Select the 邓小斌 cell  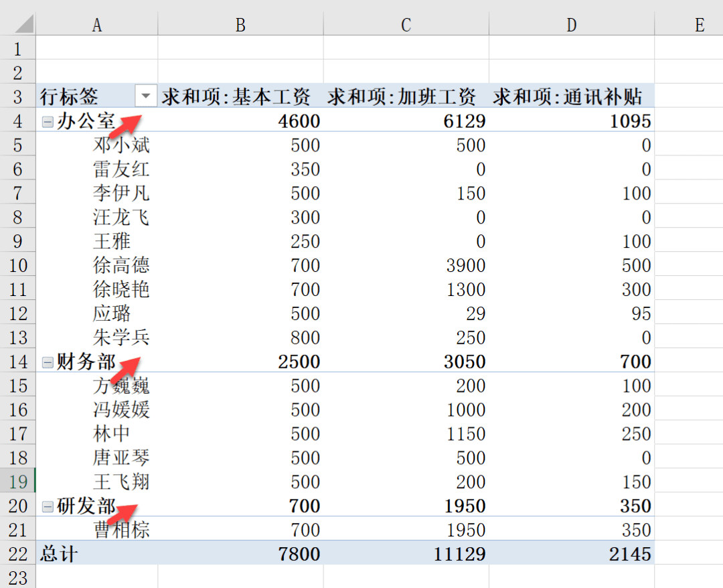(97, 145)
